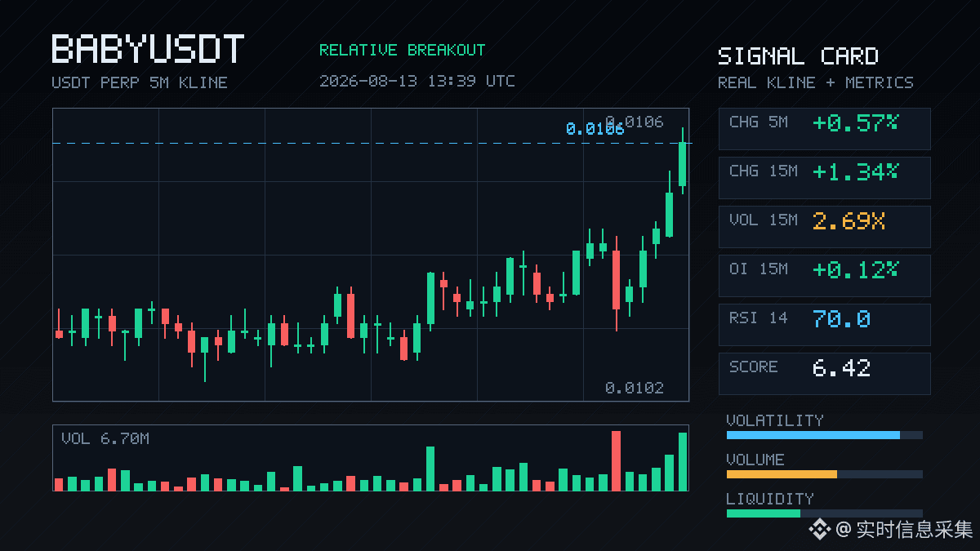Click the 2026-08-13 13:39 UTC timestamp
The height and width of the screenshot is (551, 980).
417,81
